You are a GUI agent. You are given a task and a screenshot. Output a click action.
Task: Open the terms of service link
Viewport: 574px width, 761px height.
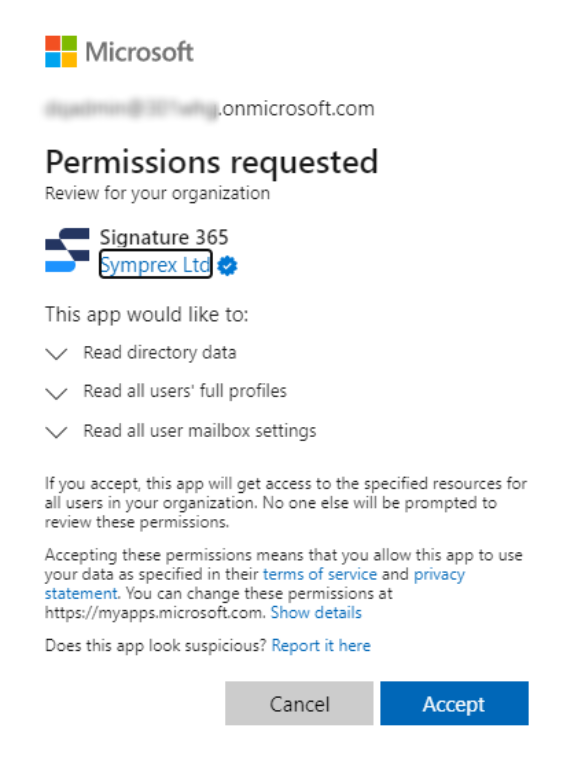[x=320, y=574]
